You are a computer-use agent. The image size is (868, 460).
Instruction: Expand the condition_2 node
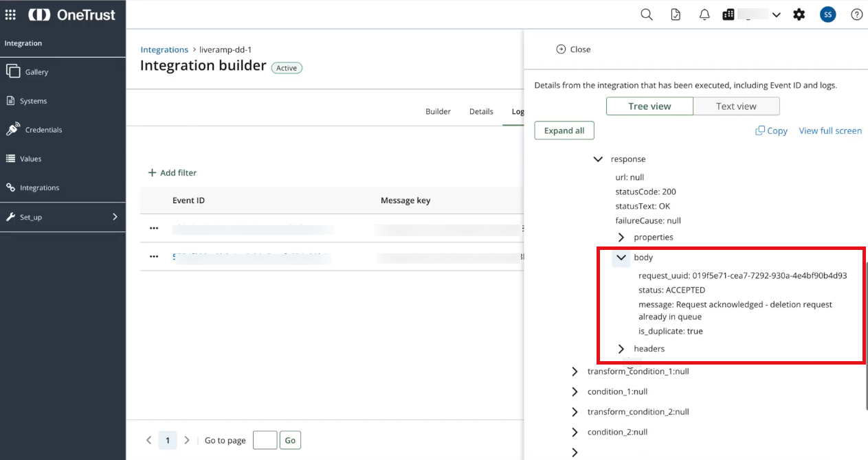pyautogui.click(x=575, y=432)
